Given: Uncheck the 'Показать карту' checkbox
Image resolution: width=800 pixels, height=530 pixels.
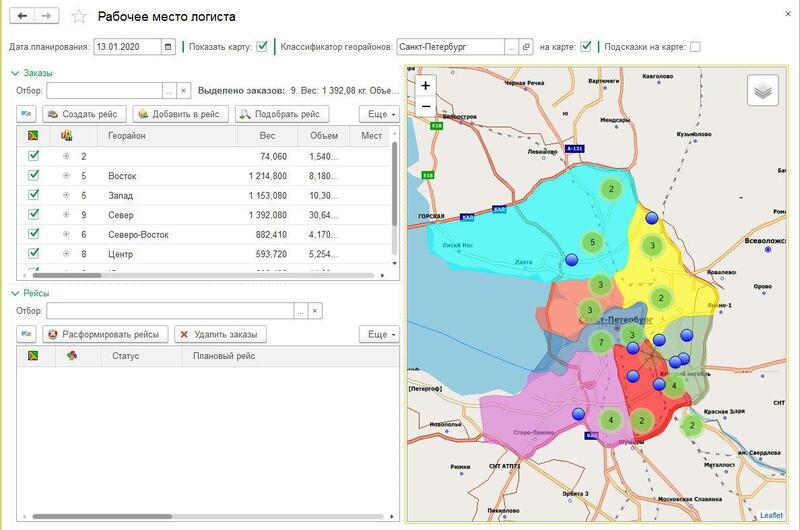Looking at the screenshot, I should click(x=262, y=46).
